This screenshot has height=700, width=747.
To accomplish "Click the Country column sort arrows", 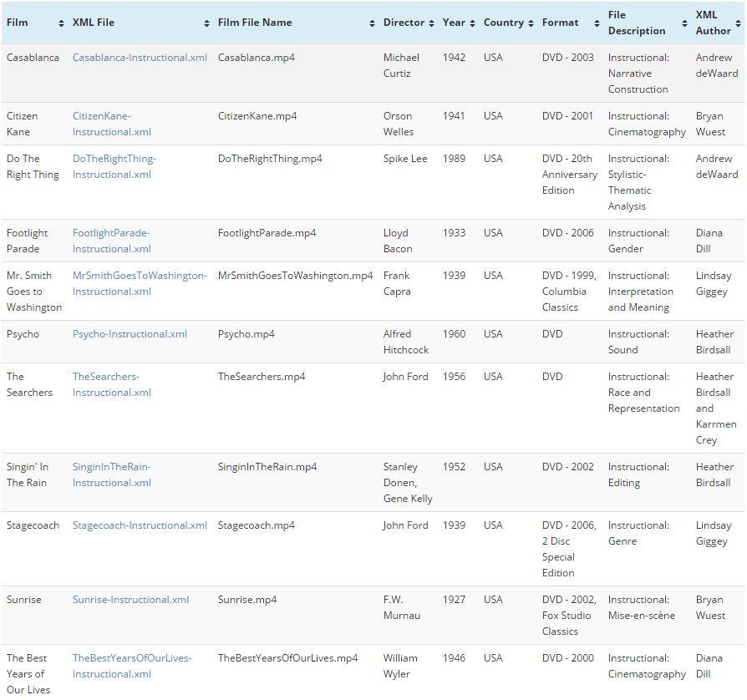I will [531, 23].
